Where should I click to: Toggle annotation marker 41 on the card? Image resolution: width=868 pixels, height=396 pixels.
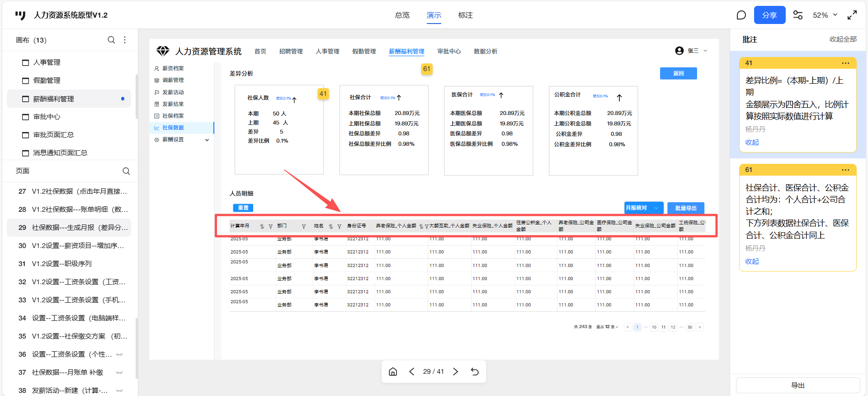(323, 94)
